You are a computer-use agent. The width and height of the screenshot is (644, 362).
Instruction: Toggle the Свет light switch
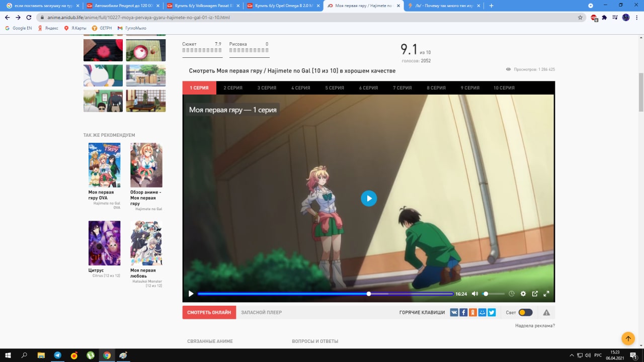click(525, 312)
